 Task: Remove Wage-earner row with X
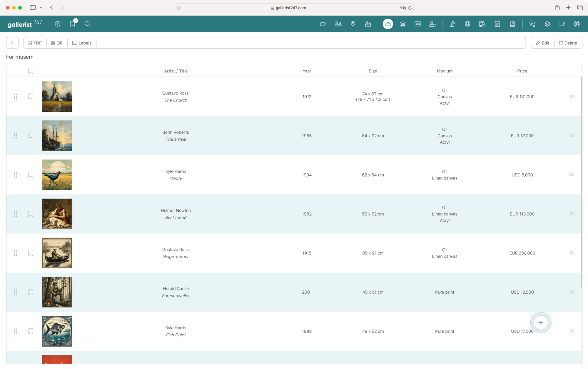click(x=572, y=253)
